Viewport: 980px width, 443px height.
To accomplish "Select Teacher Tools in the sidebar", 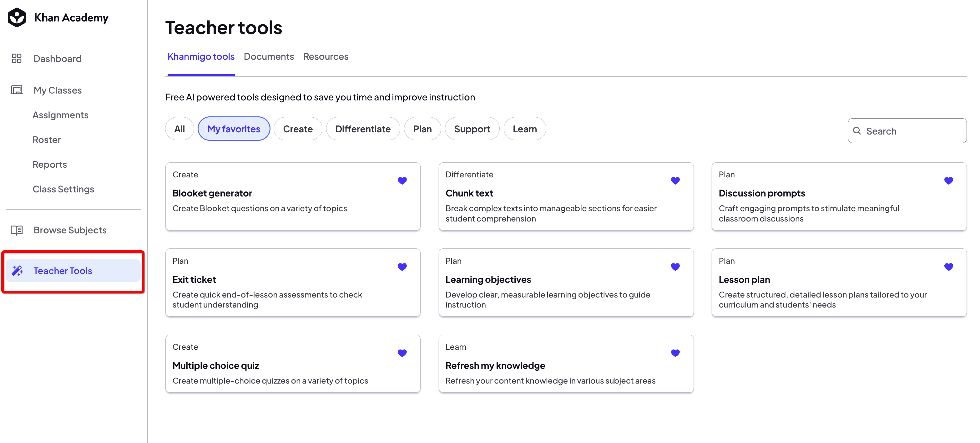I will 73,271.
